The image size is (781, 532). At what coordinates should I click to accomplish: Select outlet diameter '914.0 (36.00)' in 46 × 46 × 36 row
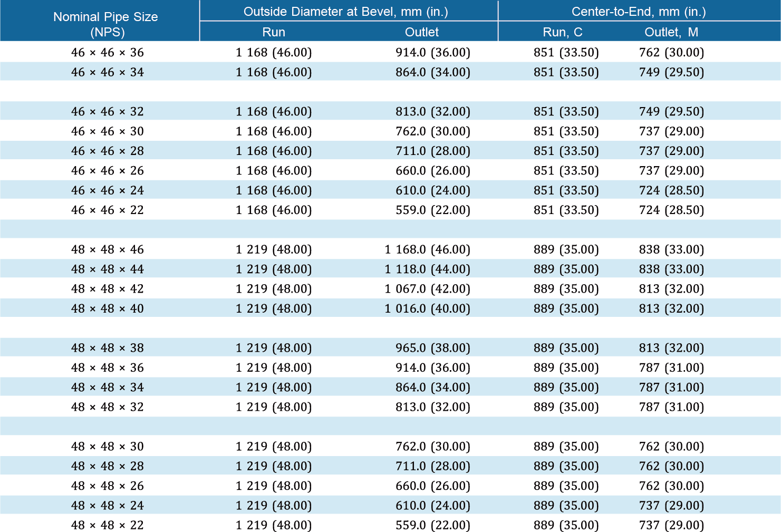(x=433, y=53)
